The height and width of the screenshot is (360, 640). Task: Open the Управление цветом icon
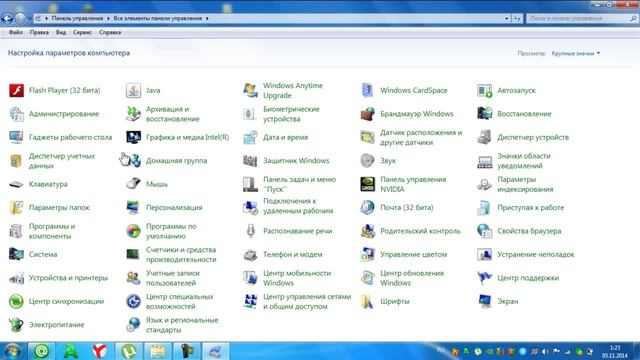pos(367,254)
